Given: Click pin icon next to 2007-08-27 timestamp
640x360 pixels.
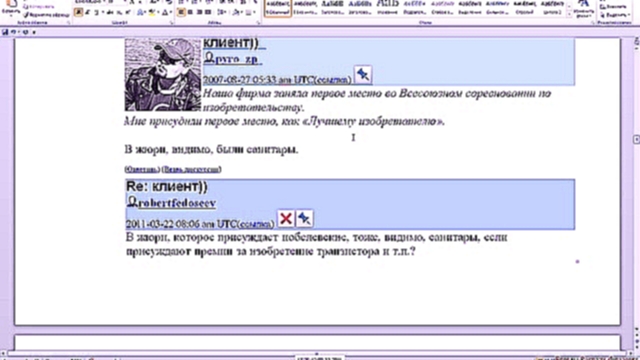Looking at the screenshot, I should (362, 74).
